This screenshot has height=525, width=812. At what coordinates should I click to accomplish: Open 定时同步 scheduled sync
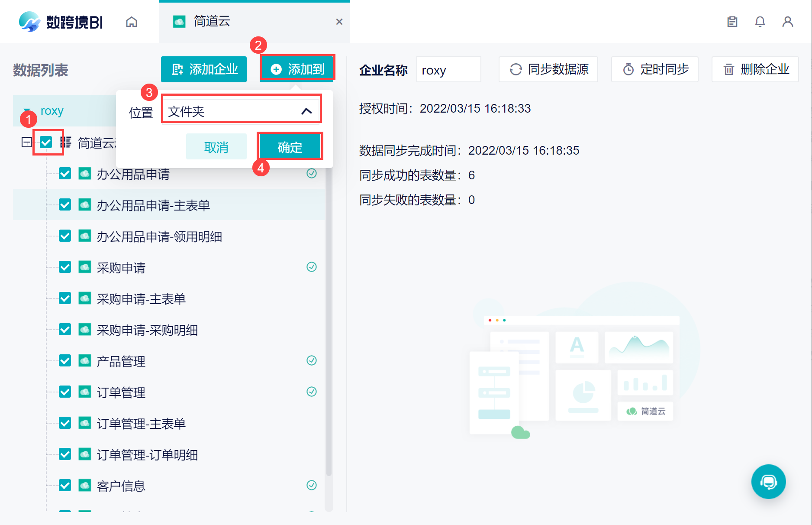click(x=655, y=69)
